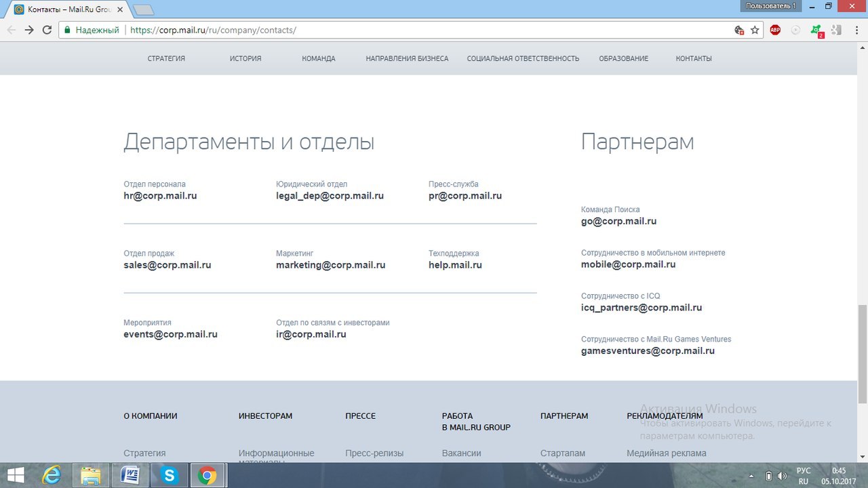The image size is (868, 488).
Task: Open the О КОМПАНИИ footer heading
Action: click(151, 416)
